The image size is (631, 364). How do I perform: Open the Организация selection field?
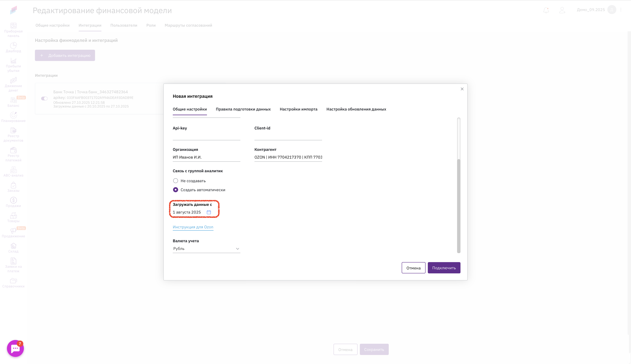(x=206, y=157)
